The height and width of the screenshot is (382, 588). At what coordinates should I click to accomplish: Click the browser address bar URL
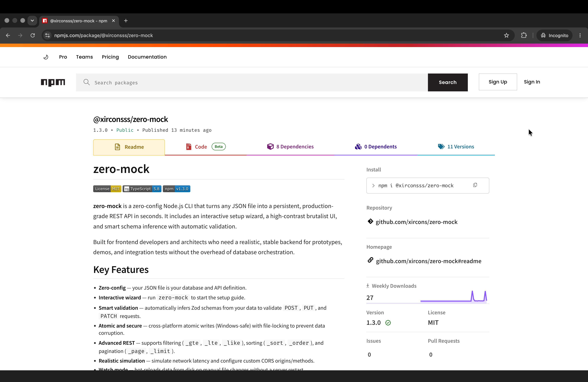[x=104, y=35]
